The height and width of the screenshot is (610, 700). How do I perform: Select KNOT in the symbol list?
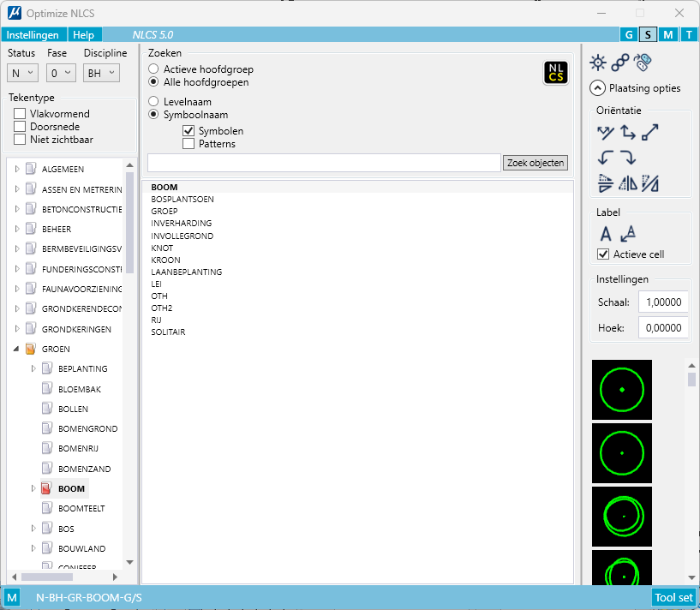162,248
